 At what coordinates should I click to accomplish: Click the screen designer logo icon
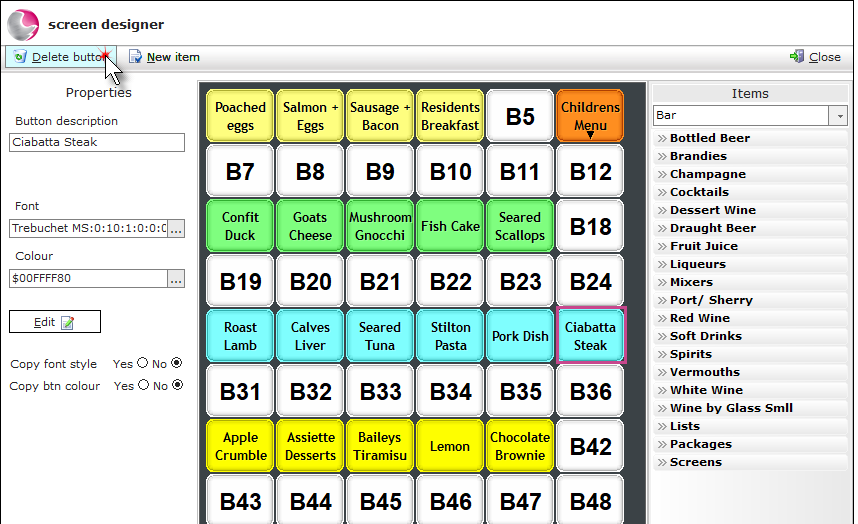point(23,25)
